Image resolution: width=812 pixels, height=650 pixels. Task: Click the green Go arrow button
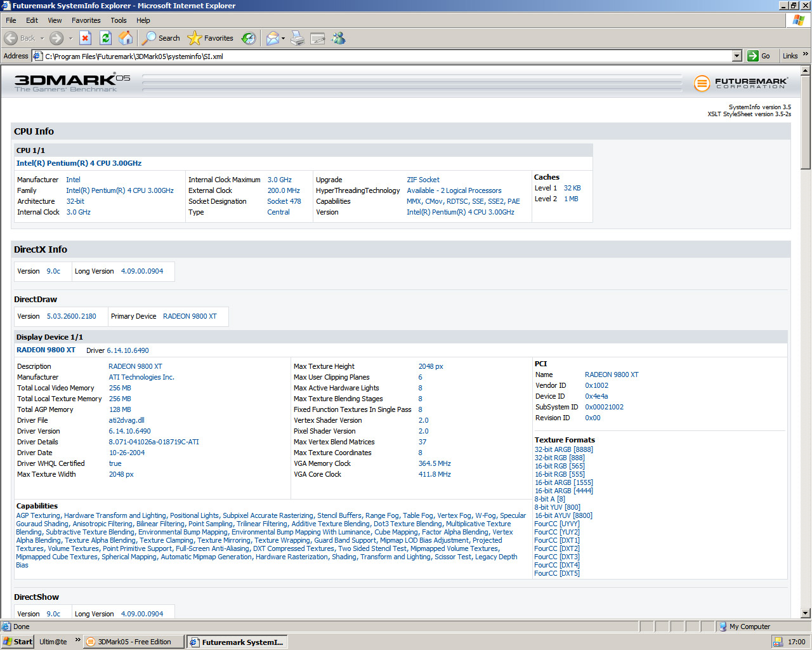(x=753, y=56)
